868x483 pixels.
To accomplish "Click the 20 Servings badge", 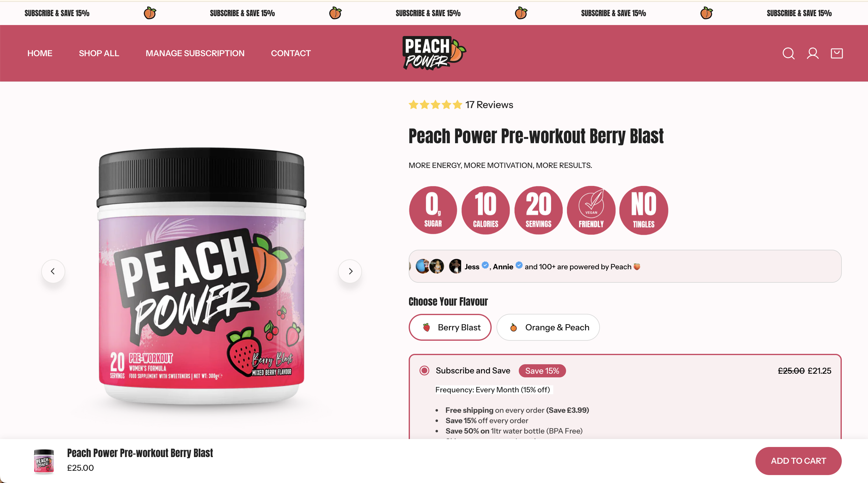I will coord(538,210).
